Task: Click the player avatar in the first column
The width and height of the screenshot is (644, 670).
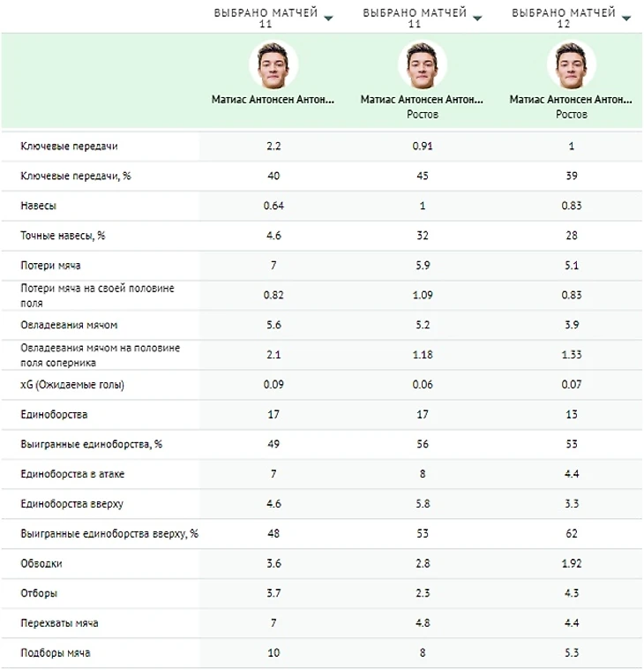Action: [273, 65]
